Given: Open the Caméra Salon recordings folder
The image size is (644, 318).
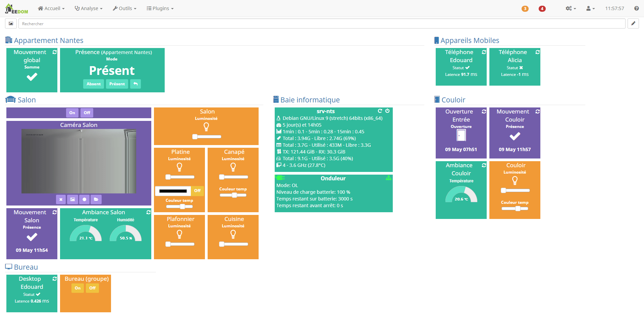Looking at the screenshot, I should coord(96,199).
